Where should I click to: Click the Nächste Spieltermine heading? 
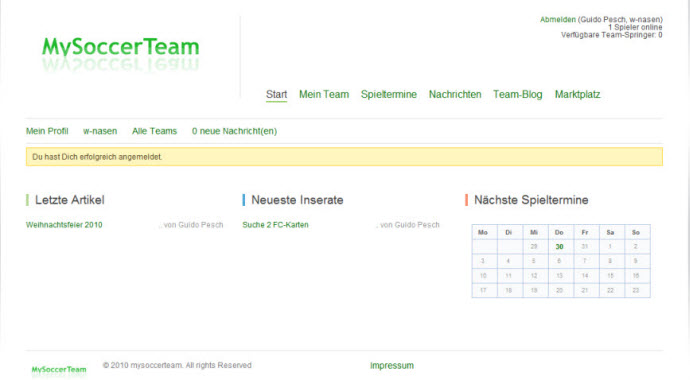point(531,200)
